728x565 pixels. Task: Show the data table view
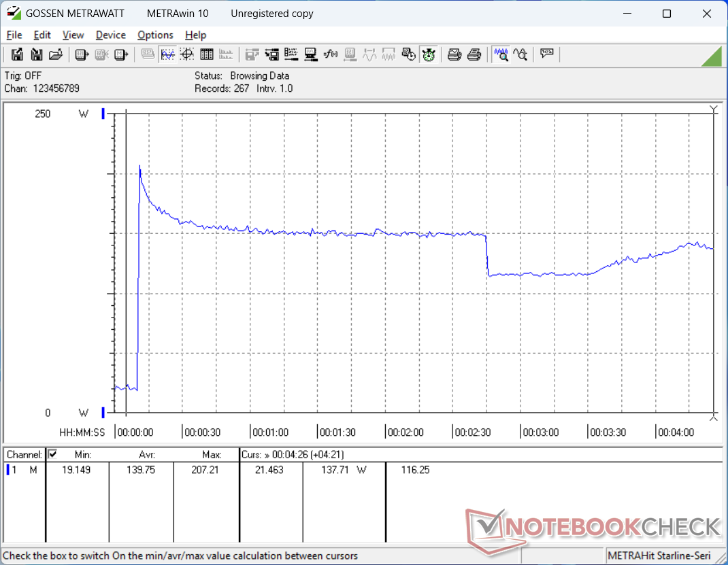pos(207,54)
